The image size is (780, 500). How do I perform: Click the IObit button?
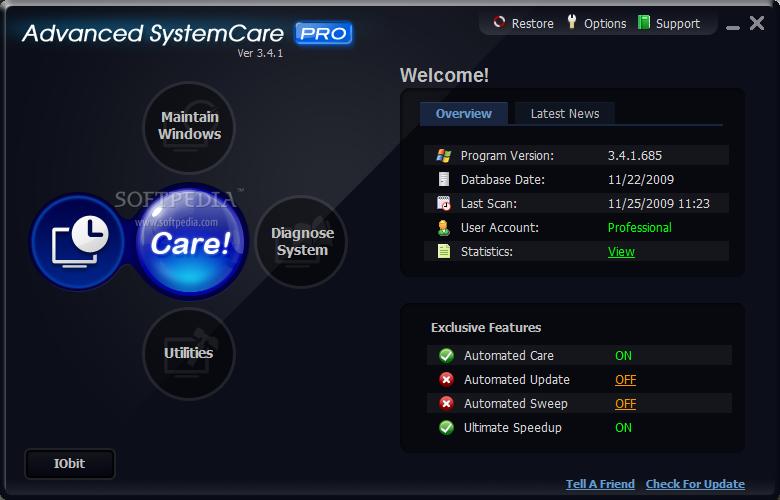pos(70,464)
